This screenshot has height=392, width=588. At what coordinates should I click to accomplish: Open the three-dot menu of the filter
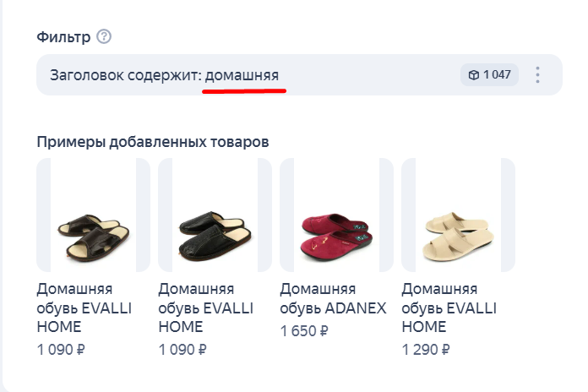pyautogui.click(x=537, y=75)
